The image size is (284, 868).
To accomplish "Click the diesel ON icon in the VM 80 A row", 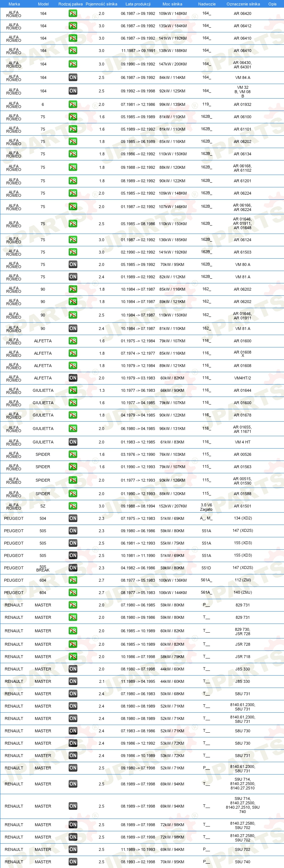I will tap(73, 264).
